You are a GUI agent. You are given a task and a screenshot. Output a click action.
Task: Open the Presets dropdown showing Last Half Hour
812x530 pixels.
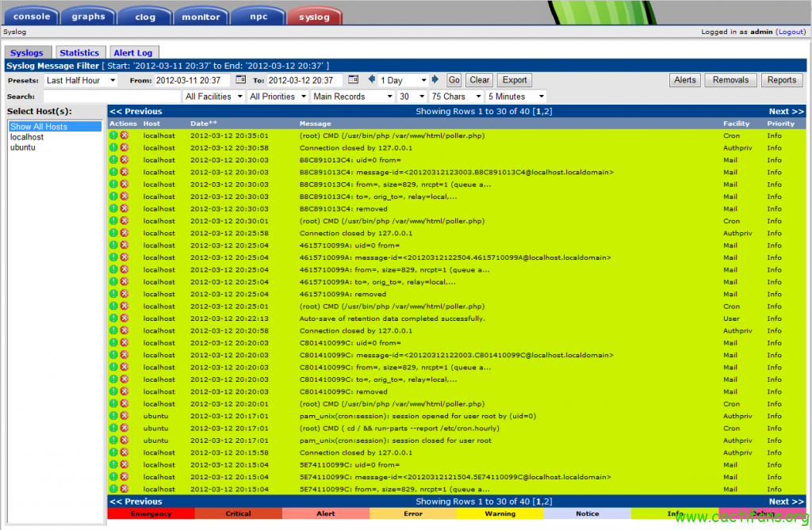pyautogui.click(x=81, y=80)
